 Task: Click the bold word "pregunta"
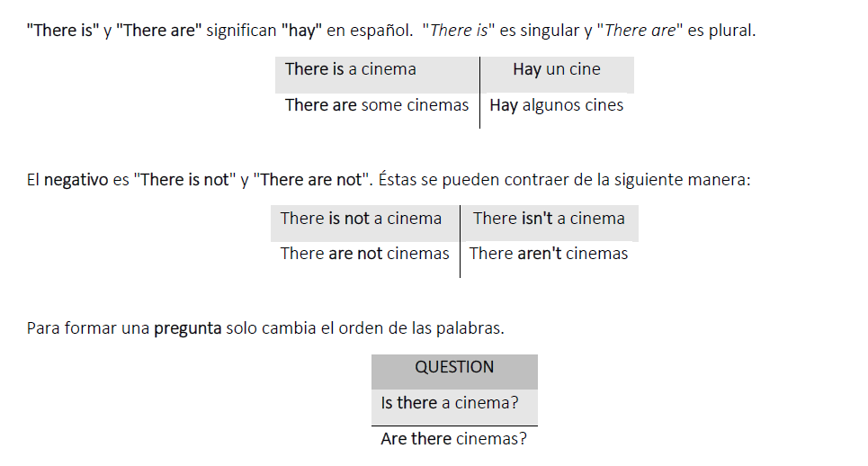(187, 328)
